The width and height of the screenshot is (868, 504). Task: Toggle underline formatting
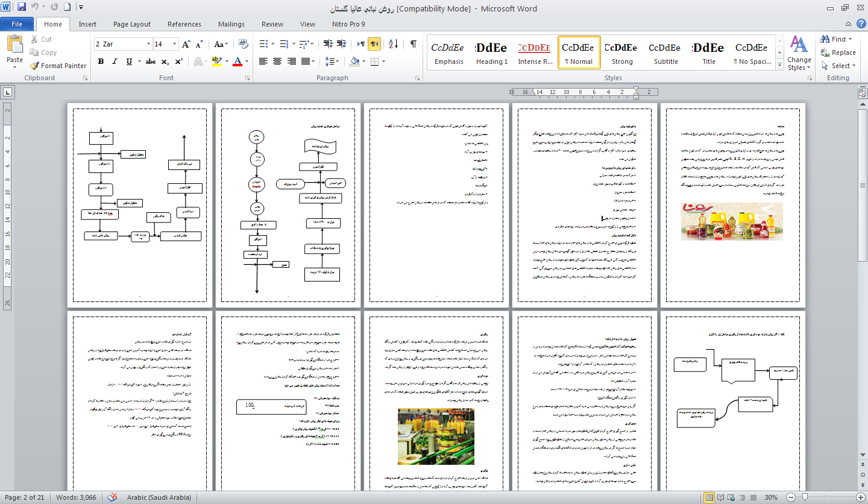coord(129,61)
